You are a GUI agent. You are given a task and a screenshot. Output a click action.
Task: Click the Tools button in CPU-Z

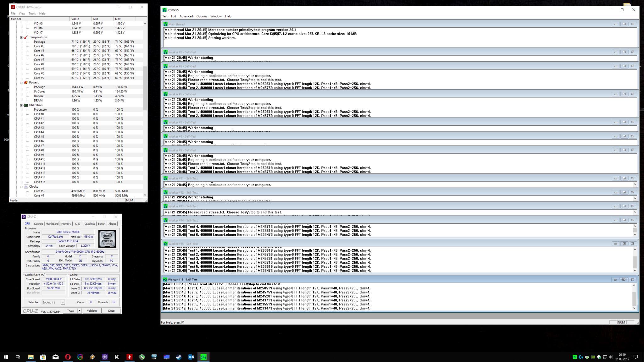pyautogui.click(x=70, y=311)
